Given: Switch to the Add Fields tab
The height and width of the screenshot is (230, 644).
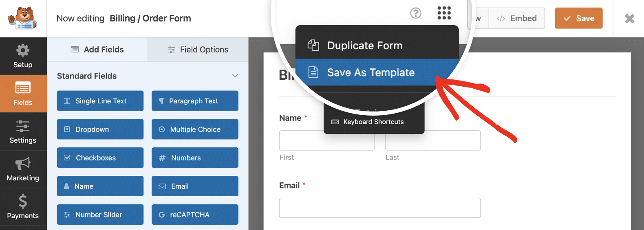Looking at the screenshot, I should pyautogui.click(x=97, y=50).
